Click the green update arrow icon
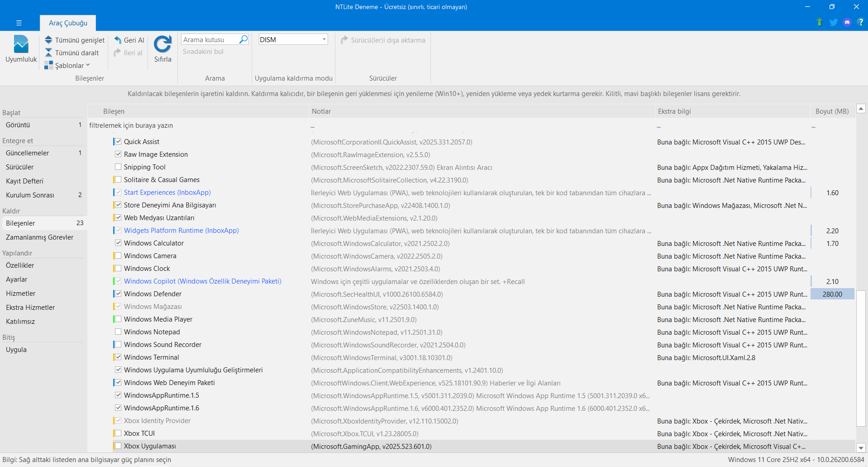The height and width of the screenshot is (467, 868). click(819, 22)
